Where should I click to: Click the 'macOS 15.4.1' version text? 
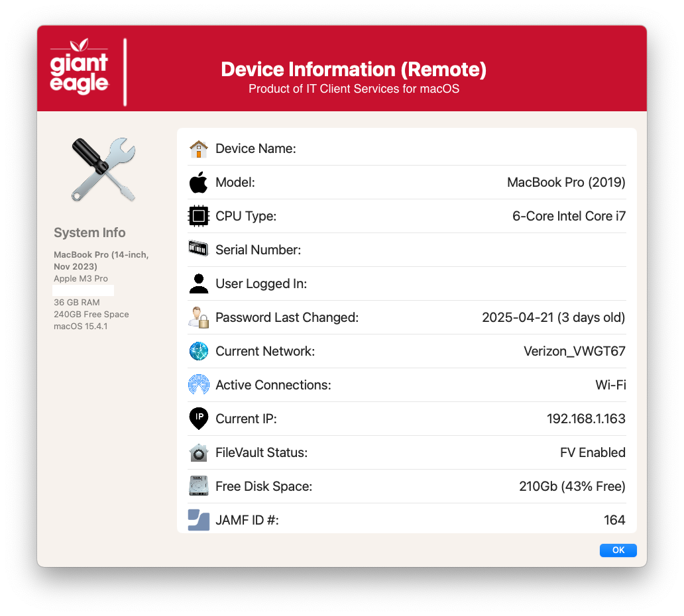point(80,326)
